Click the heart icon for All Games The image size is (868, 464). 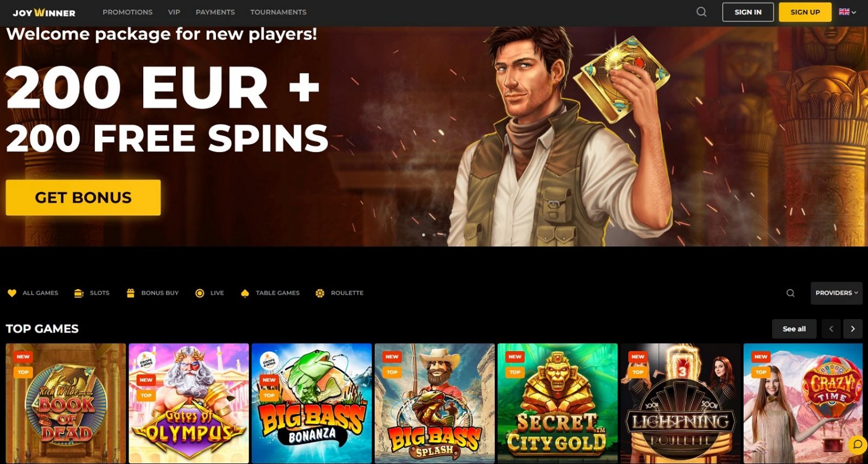tap(12, 293)
